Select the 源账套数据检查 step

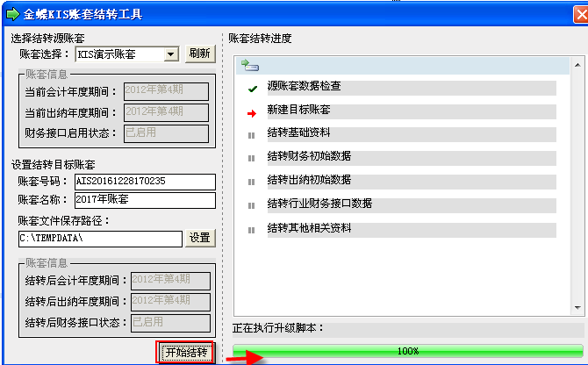coord(412,88)
